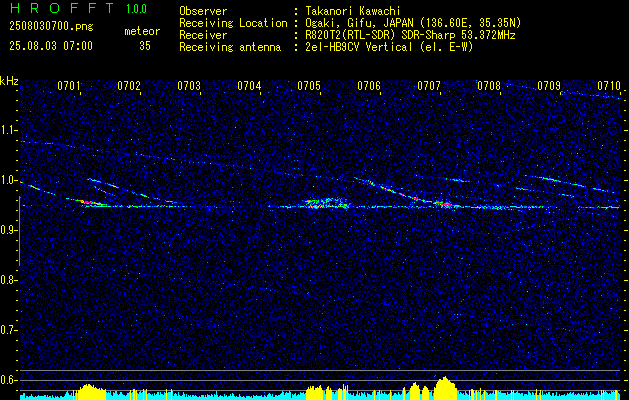The height and width of the screenshot is (400, 629).
Task: Click the gray vertical range bar beside 0.9 kHz
Action: [19, 231]
